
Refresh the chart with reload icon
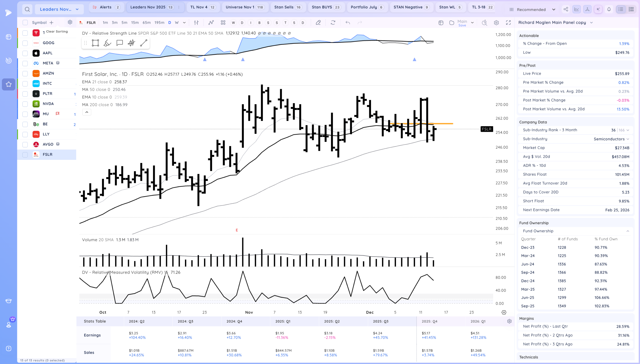[333, 23]
